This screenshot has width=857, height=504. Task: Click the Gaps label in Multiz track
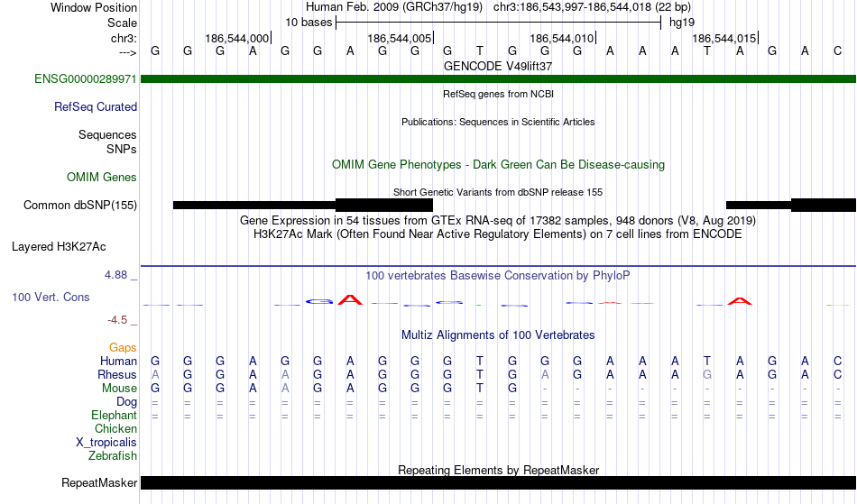[x=123, y=348]
